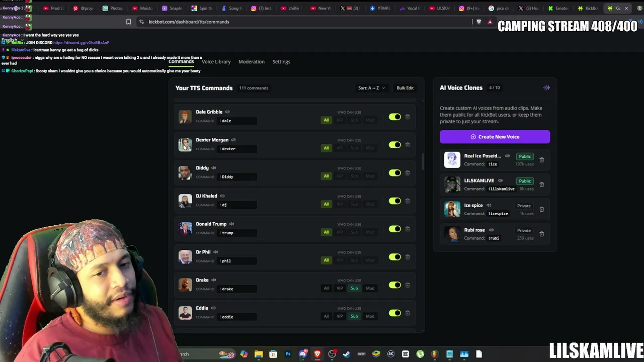Toggle Public status on Real Ice Poseidon

tap(525, 156)
